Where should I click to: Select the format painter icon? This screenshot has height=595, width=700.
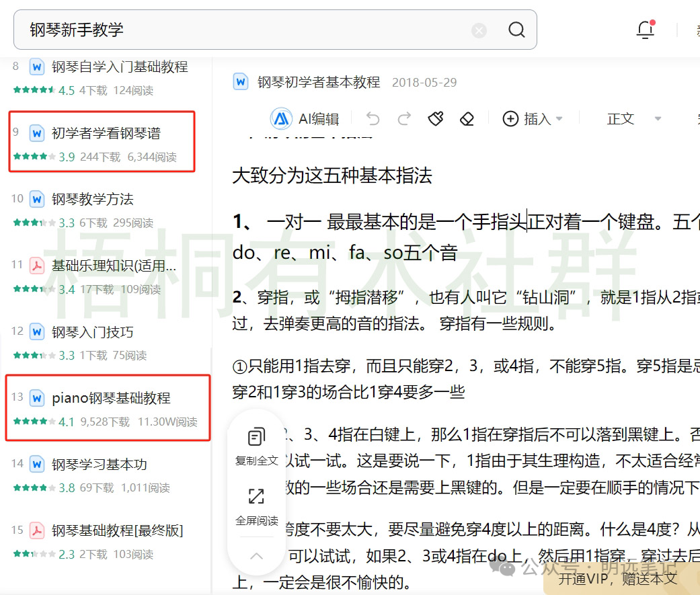(436, 119)
